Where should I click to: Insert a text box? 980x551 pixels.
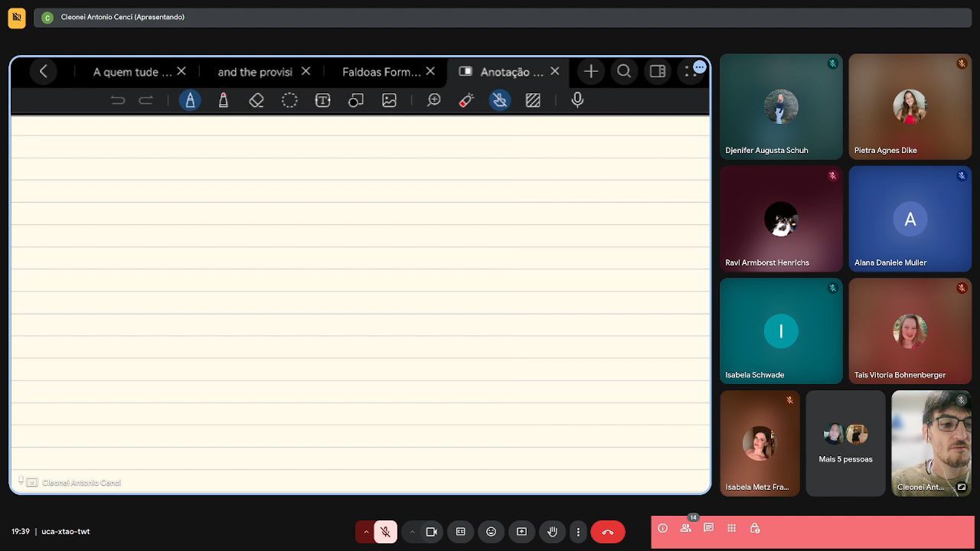pyautogui.click(x=323, y=100)
